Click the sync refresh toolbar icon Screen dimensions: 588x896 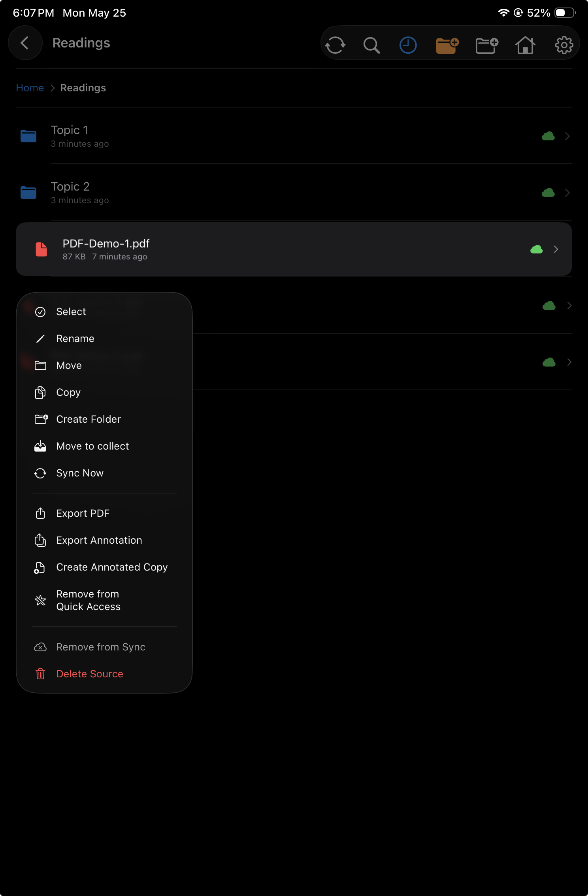pyautogui.click(x=335, y=45)
